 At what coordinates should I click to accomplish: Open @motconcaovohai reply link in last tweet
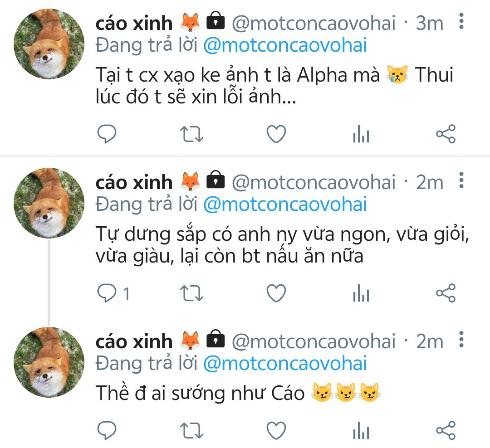click(x=285, y=363)
